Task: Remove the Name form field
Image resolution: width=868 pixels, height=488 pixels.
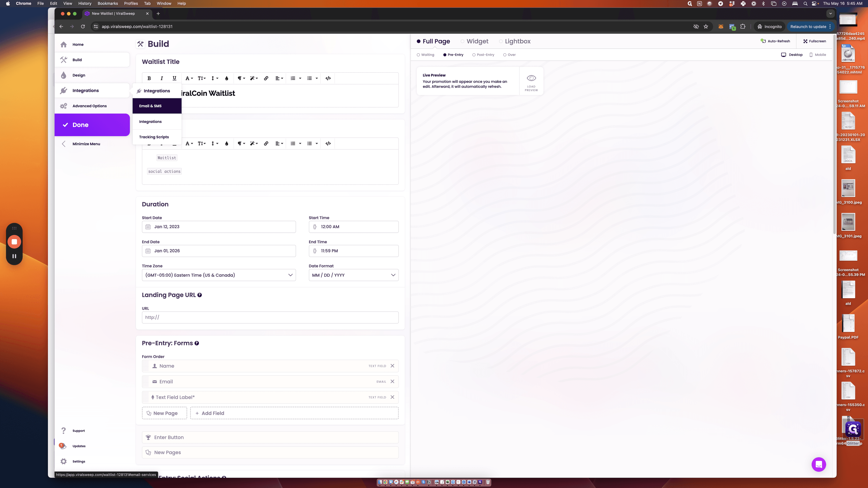Action: [392, 366]
